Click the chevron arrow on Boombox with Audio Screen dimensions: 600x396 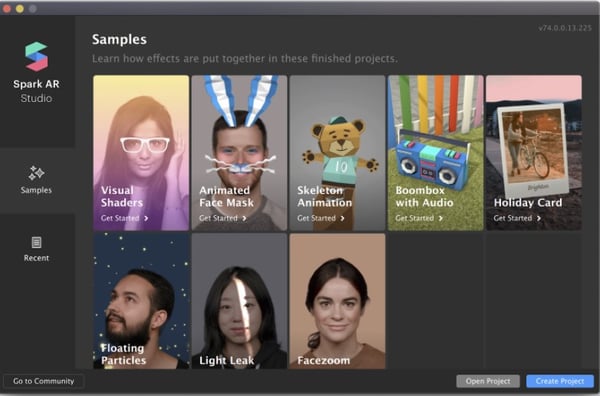[x=441, y=218]
